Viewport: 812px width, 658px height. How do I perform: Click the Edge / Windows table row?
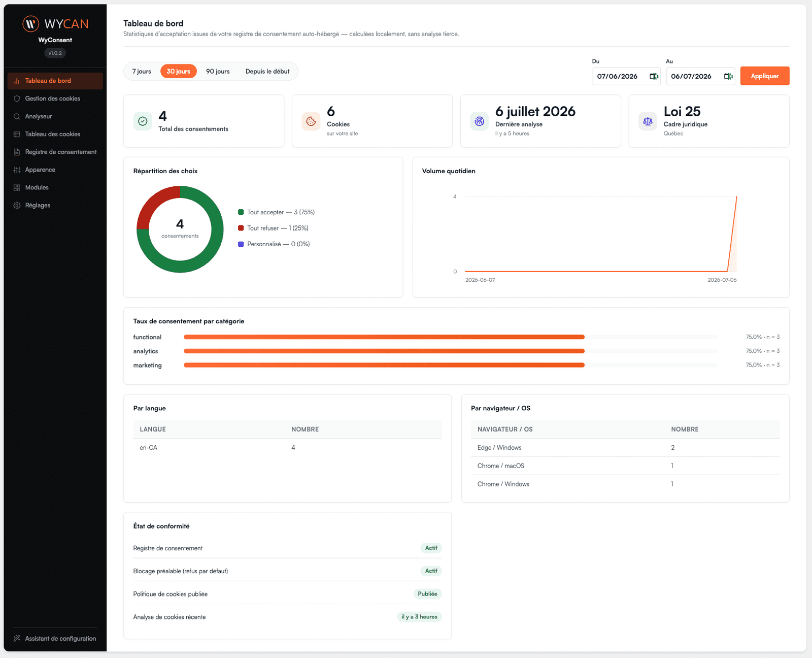pos(625,448)
